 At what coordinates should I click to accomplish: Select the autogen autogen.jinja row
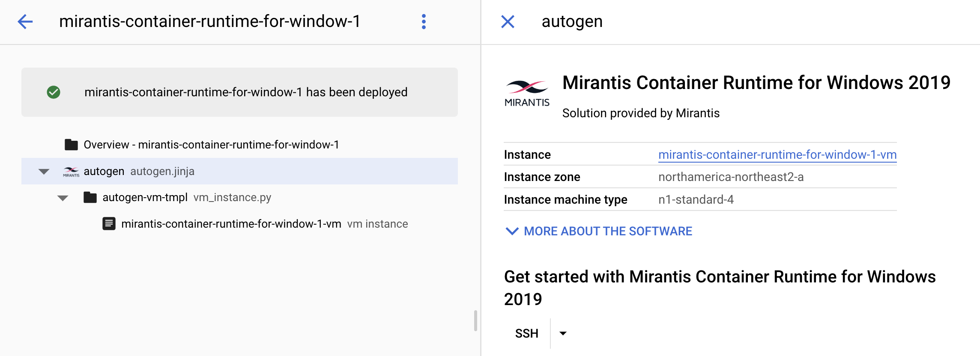[x=239, y=171]
